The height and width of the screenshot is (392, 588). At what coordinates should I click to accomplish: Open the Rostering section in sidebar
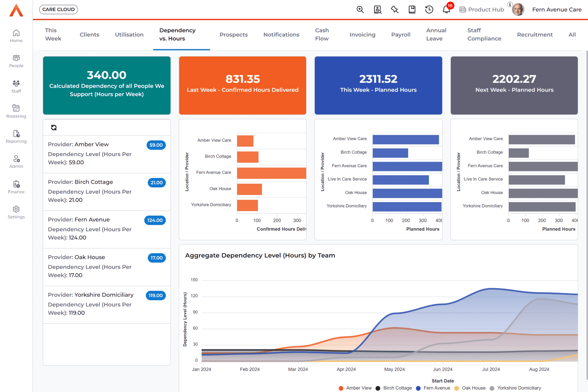[16, 111]
